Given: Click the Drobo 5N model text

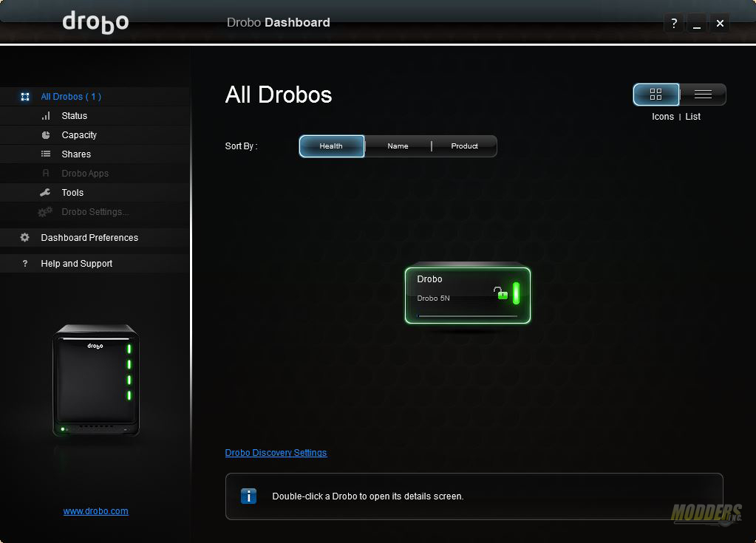Looking at the screenshot, I should point(433,298).
